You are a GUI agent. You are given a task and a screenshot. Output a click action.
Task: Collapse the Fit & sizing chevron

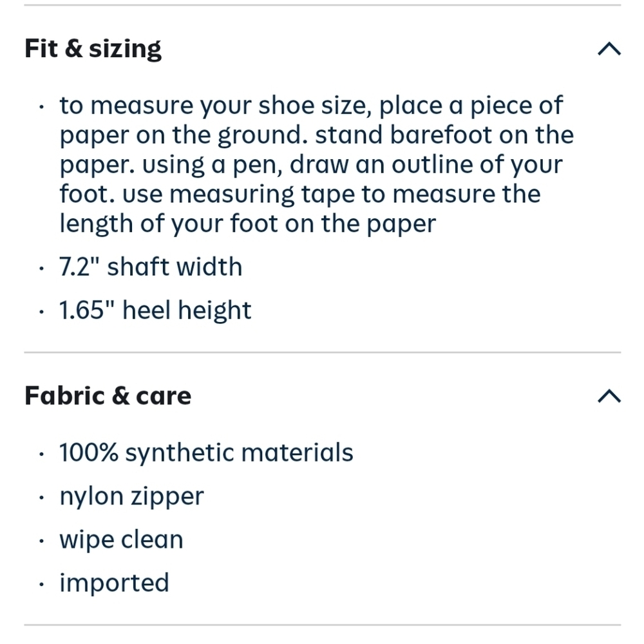pos(609,49)
